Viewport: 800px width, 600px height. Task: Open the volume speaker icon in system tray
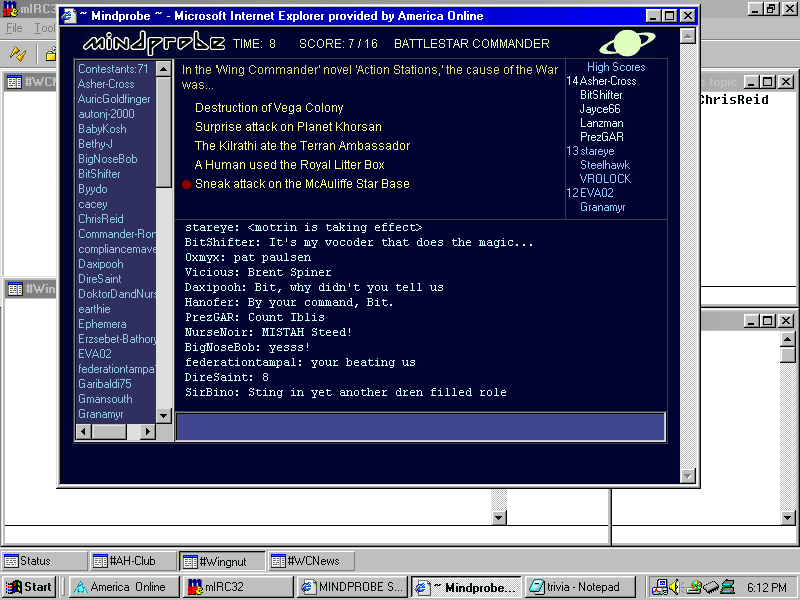tap(674, 587)
